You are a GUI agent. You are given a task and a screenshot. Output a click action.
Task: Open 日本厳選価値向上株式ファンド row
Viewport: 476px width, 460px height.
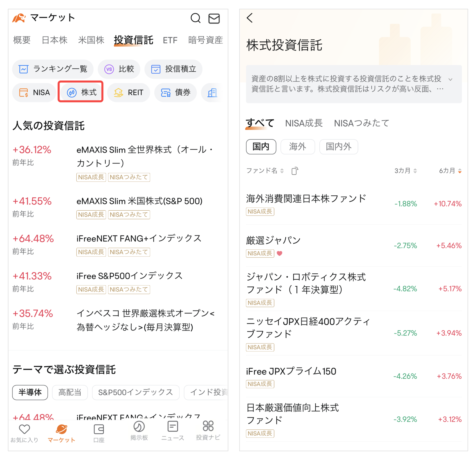tap(354, 420)
